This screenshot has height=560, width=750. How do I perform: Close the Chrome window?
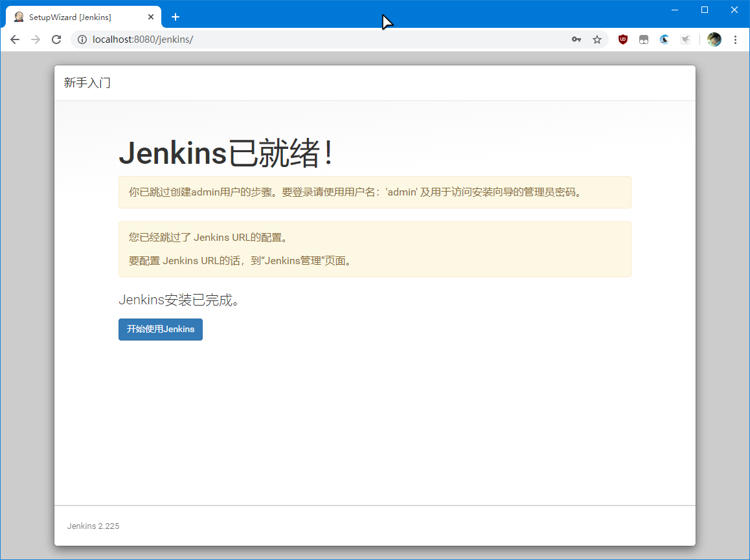tap(734, 10)
